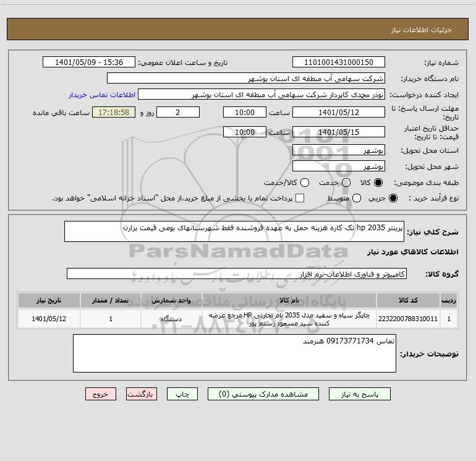Viewport: 476px width, 461px height.
Task: Click the شرح کلی نیاز description box
Action: point(234,231)
